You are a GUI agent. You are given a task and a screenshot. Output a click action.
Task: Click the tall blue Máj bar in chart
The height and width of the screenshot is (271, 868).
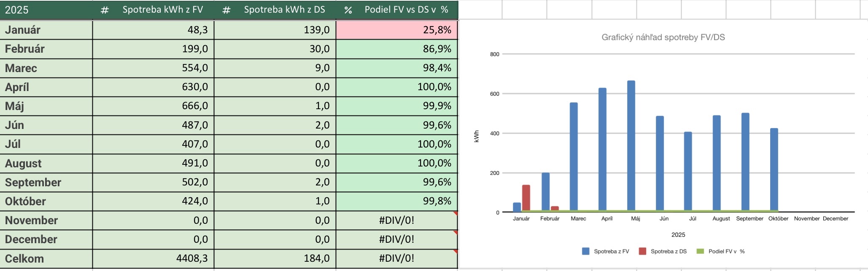click(x=631, y=145)
